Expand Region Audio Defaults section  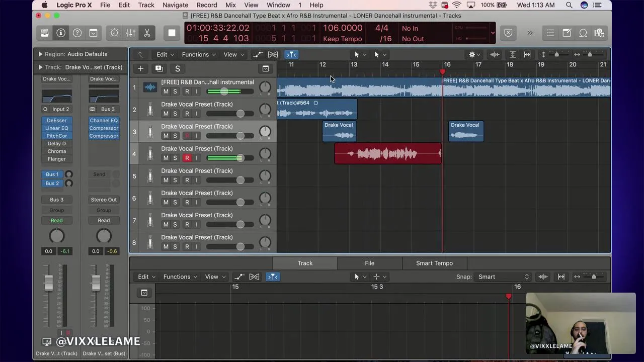(40, 54)
